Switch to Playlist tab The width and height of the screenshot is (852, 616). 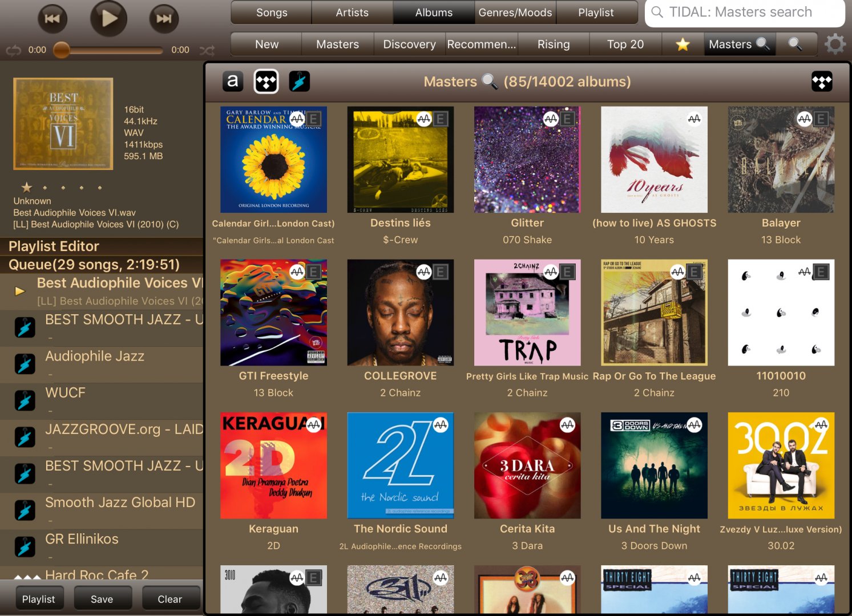click(x=596, y=13)
